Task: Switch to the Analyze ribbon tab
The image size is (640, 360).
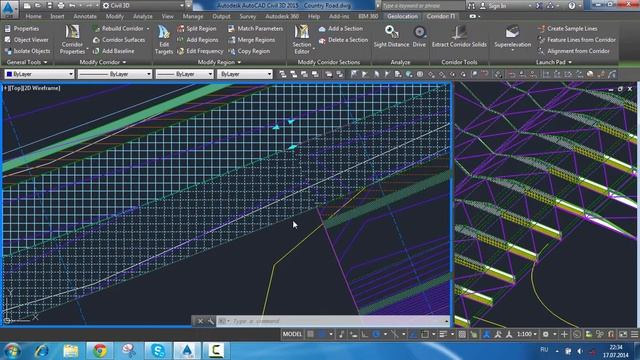Action: (x=142, y=16)
